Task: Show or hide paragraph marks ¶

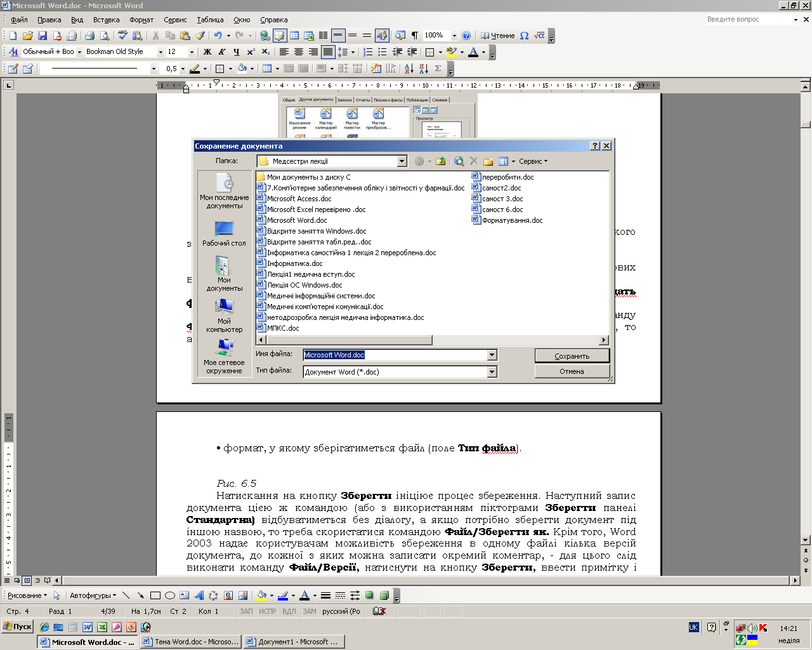Action: tap(415, 36)
